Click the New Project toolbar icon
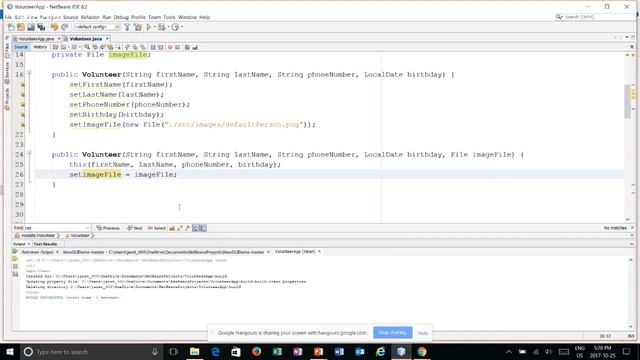 click(x=21, y=27)
